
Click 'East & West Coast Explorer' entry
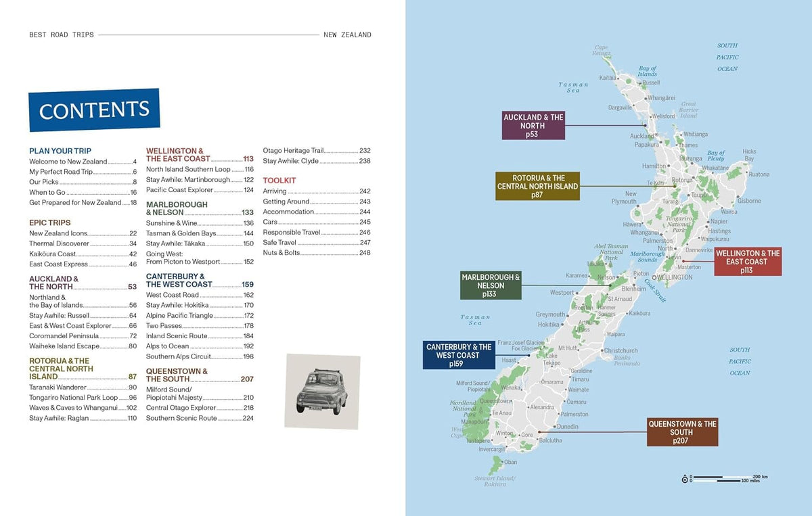click(83, 325)
